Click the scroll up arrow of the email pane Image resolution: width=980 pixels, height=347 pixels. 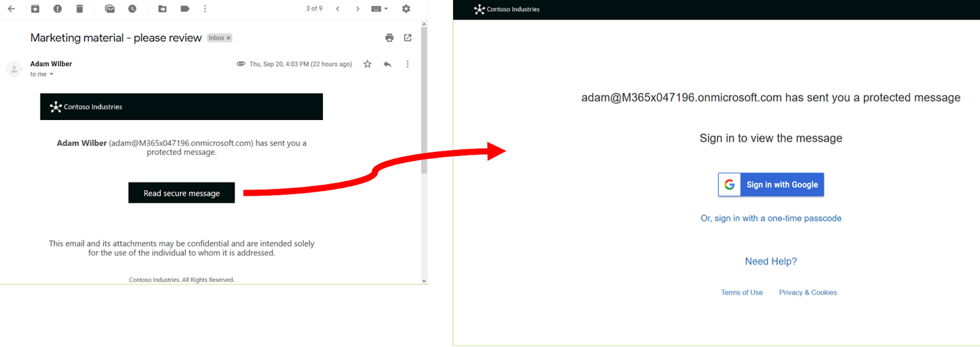coord(424,24)
